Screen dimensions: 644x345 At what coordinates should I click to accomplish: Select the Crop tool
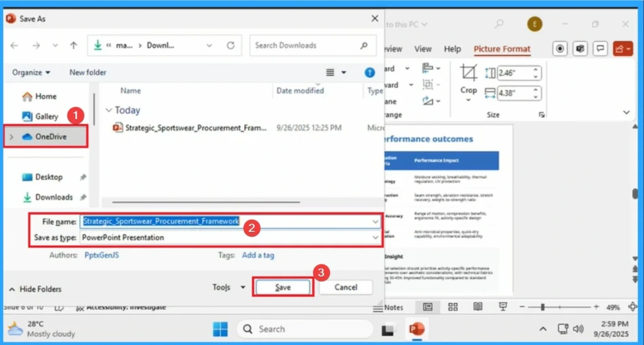pos(468,82)
